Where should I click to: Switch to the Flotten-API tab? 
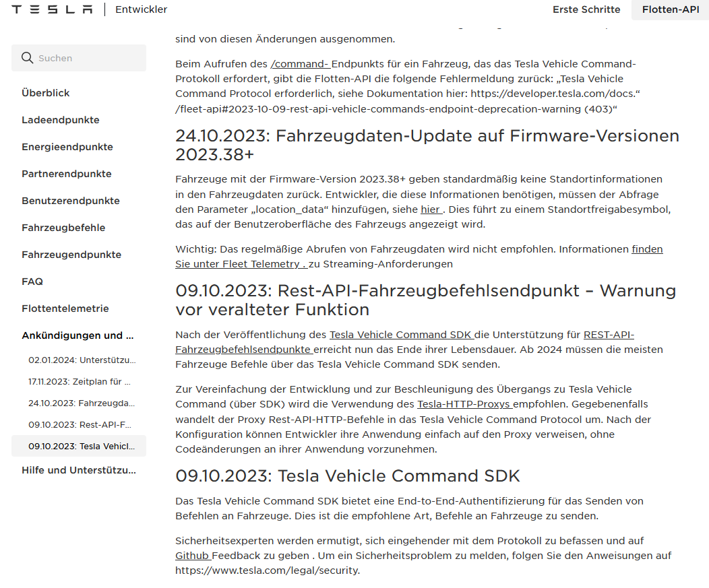(670, 10)
